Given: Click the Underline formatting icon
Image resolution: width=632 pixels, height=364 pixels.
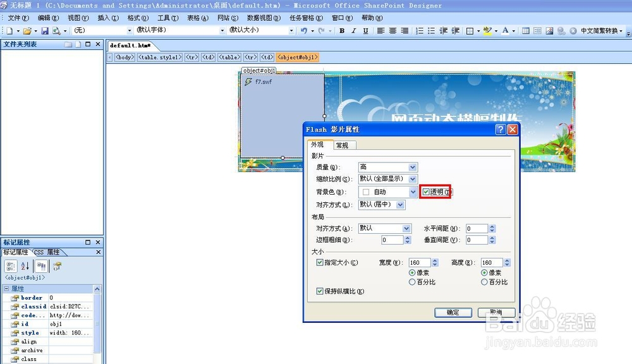Looking at the screenshot, I should [x=365, y=31].
